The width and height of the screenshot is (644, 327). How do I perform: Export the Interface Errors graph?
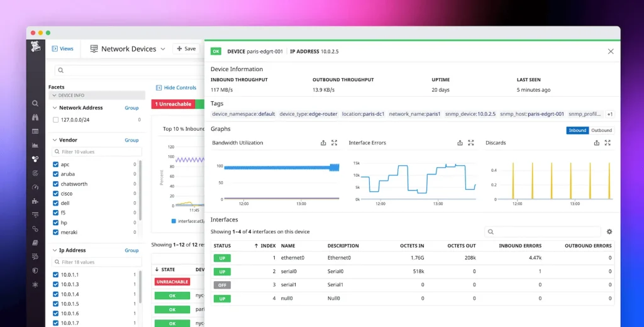click(460, 143)
